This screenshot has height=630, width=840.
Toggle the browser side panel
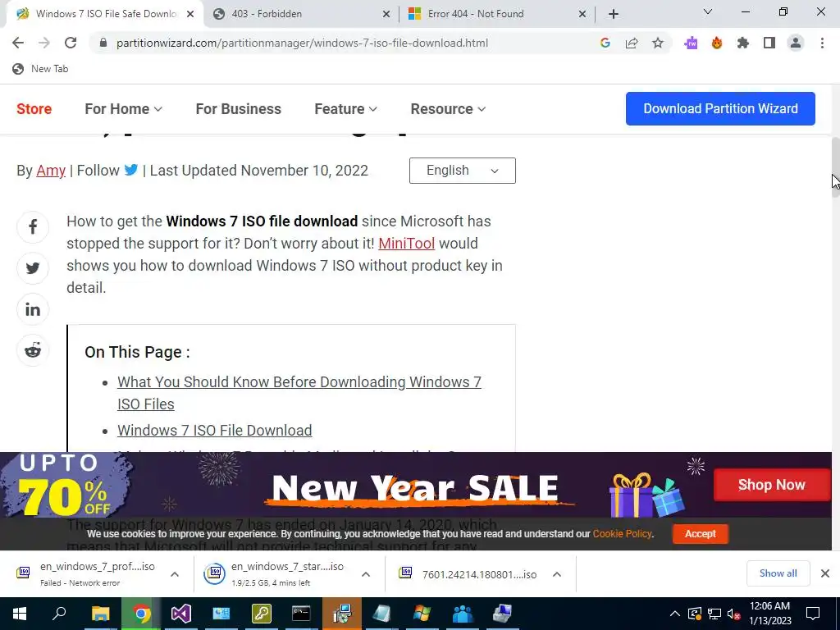[x=769, y=43]
